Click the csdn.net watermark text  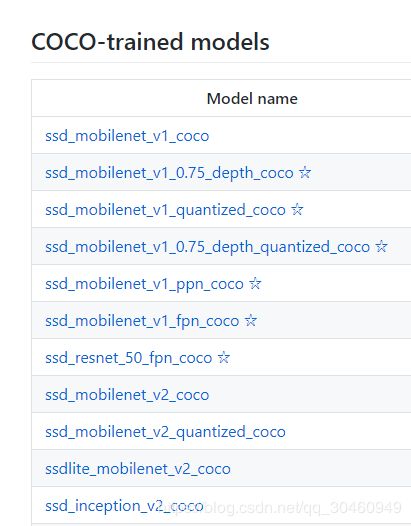click(284, 508)
